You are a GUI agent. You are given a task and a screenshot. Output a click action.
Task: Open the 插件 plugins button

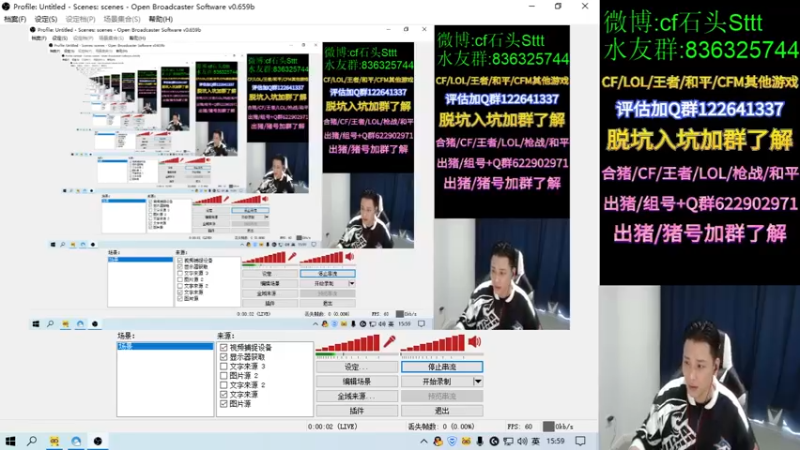[x=357, y=411]
